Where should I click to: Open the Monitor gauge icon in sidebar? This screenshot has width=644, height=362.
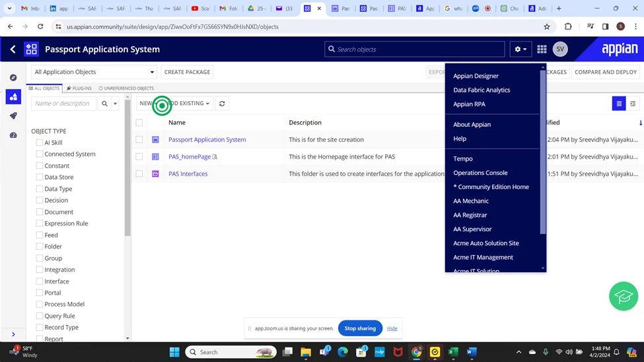(x=13, y=135)
